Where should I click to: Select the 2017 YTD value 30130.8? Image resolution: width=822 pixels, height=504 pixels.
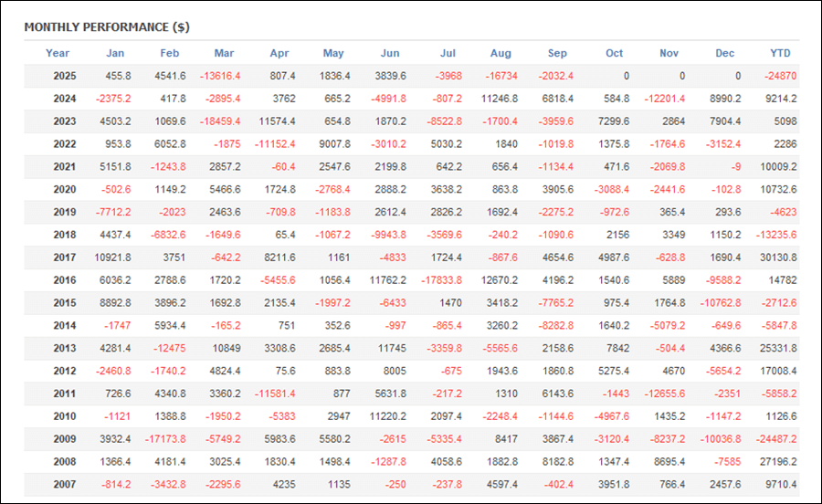point(776,258)
